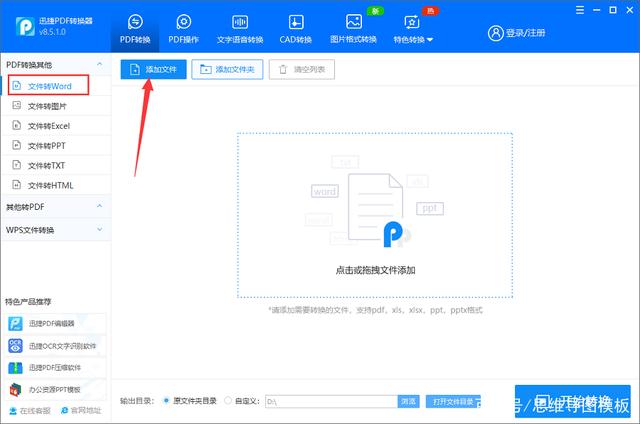Click the PPT template product icon
The width and height of the screenshot is (640, 424).
pyautogui.click(x=16, y=390)
